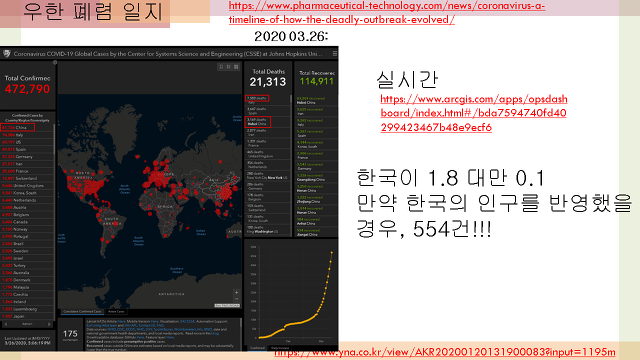
Task: Go to next page of country list
Action: coord(49,324)
